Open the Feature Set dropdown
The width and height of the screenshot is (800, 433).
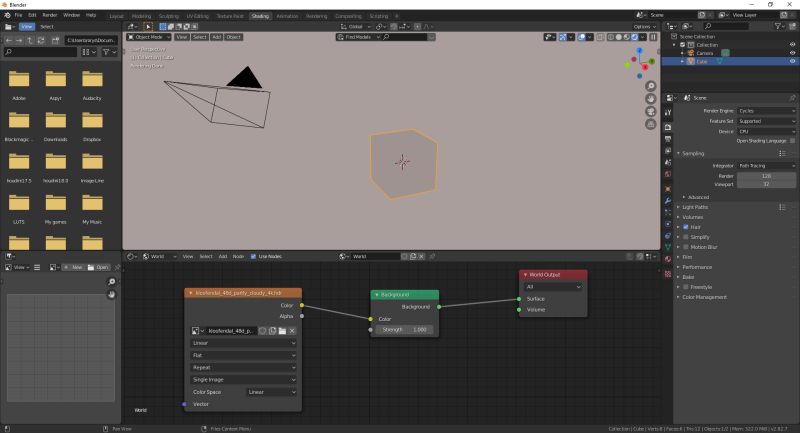point(766,121)
